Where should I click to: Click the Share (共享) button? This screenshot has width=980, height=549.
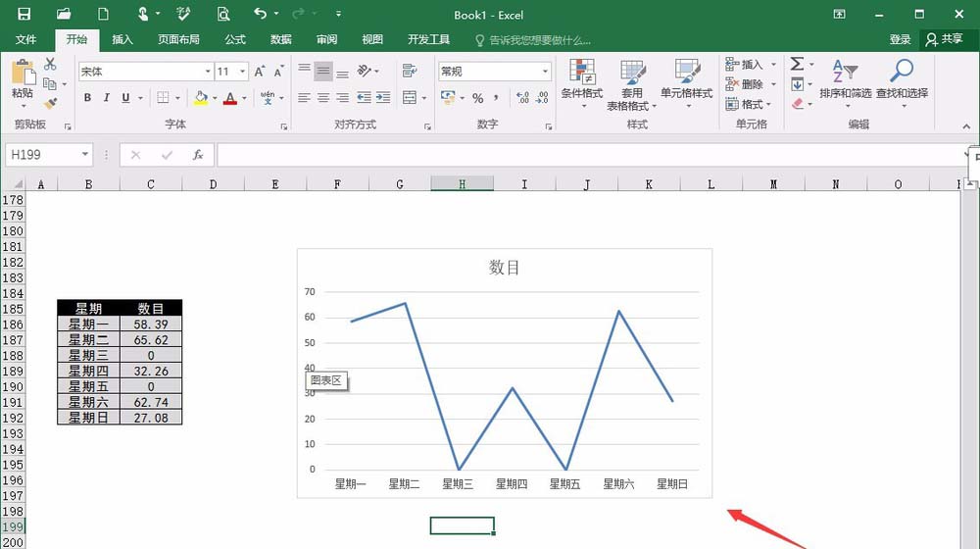tap(945, 39)
